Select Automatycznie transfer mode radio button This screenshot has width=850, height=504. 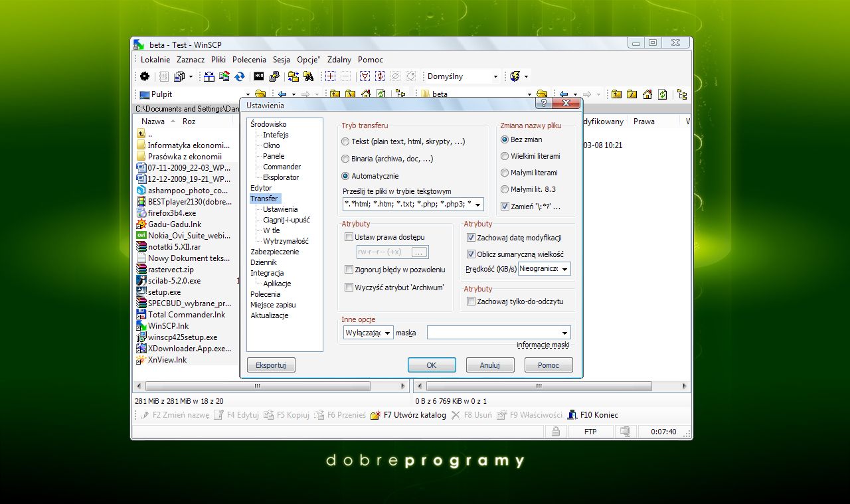[x=345, y=176]
